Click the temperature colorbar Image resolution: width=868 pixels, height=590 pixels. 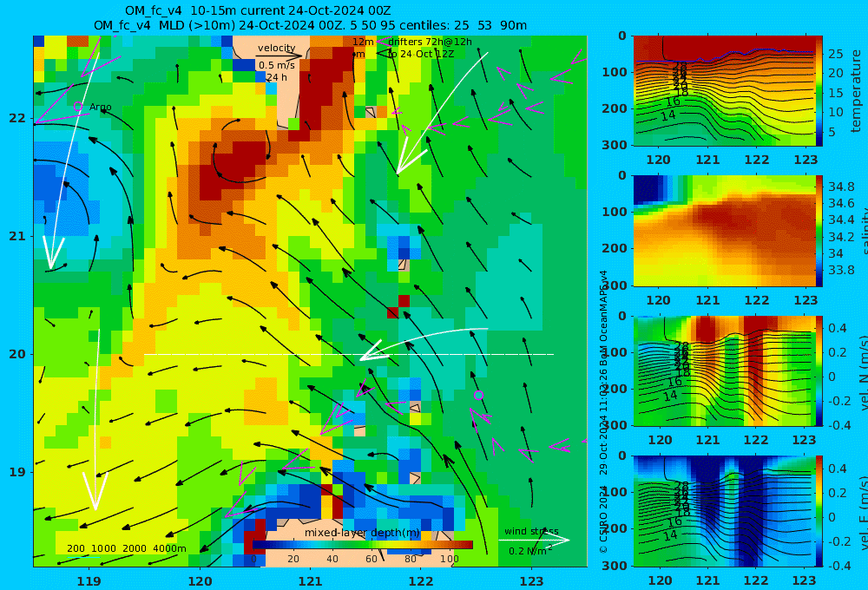click(x=819, y=91)
